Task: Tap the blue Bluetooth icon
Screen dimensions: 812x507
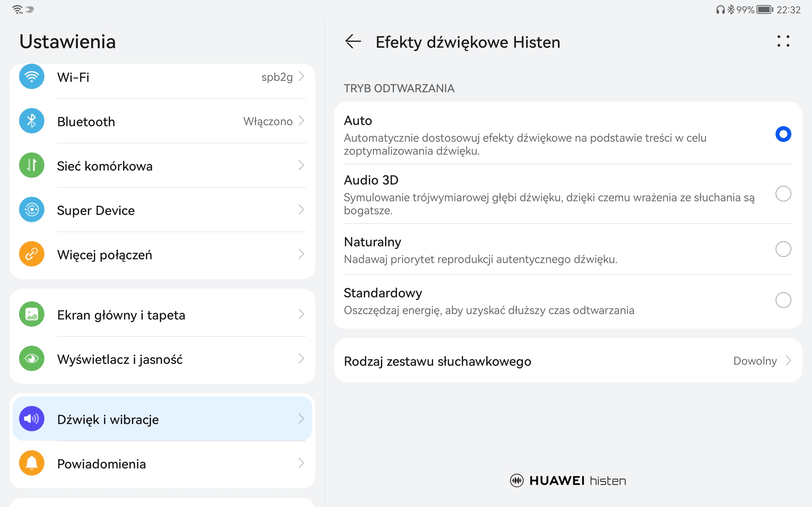Action: [x=31, y=121]
